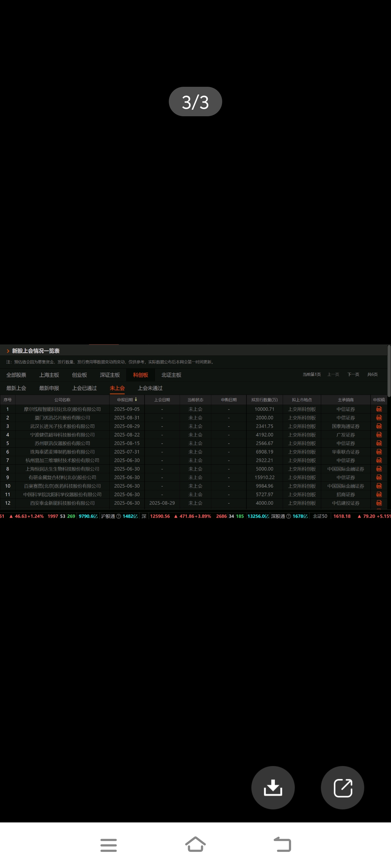This screenshot has height=868, width=391.
Task: Switch to 创业板 tab
Action: point(79,375)
